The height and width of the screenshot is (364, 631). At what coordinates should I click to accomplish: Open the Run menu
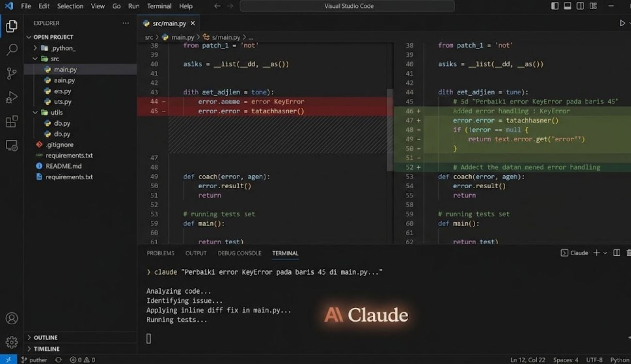(134, 6)
